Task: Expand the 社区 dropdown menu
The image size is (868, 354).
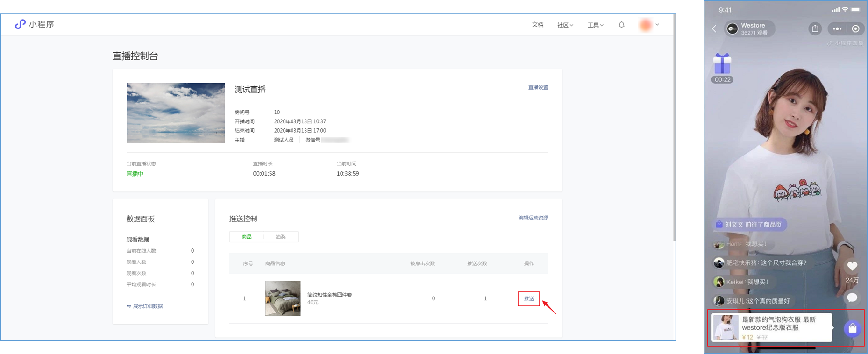Action: click(x=565, y=25)
